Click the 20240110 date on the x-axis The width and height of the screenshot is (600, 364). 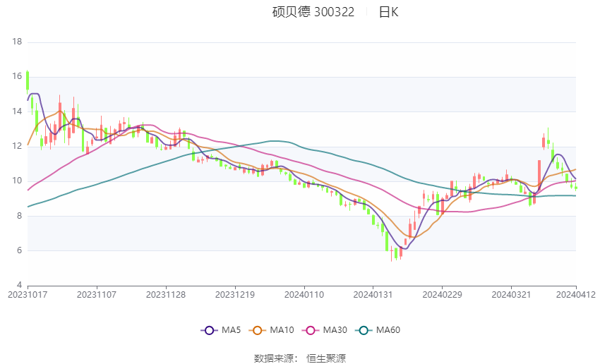tap(304, 294)
